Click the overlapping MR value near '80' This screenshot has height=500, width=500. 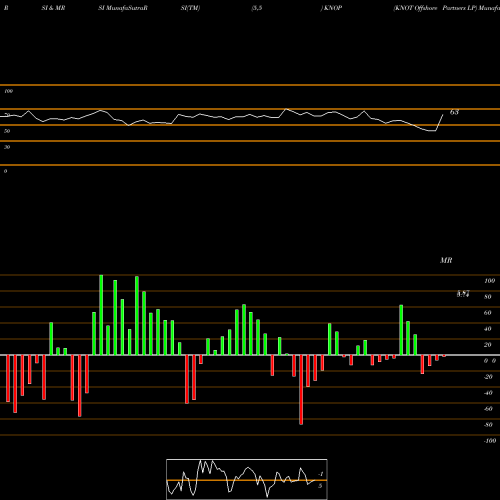[463, 294]
